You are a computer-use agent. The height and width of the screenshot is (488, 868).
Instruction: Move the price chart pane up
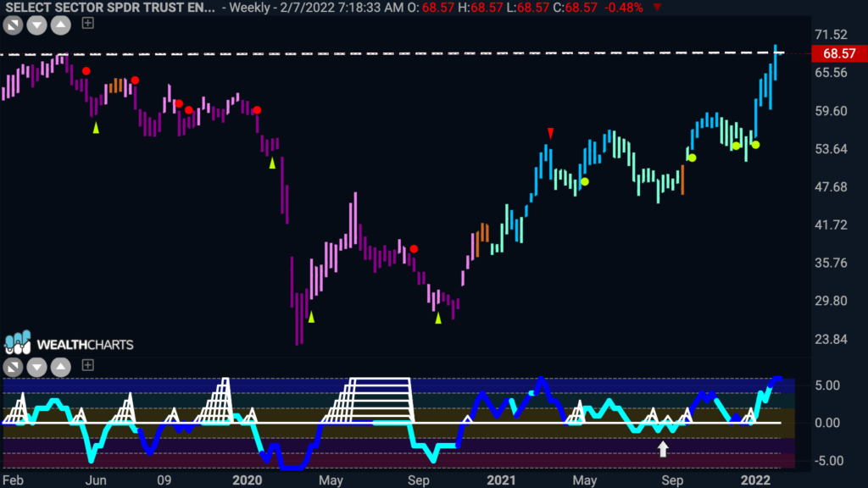tap(61, 25)
